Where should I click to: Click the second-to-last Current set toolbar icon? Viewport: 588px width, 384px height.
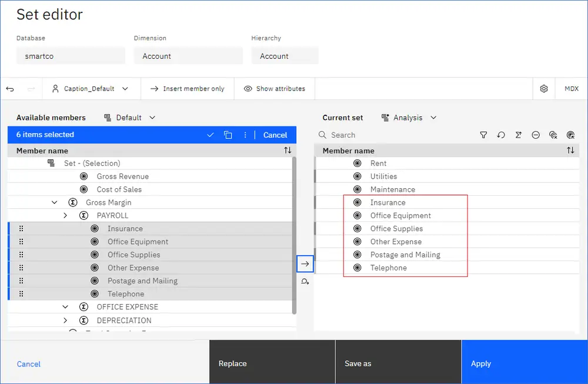click(553, 135)
